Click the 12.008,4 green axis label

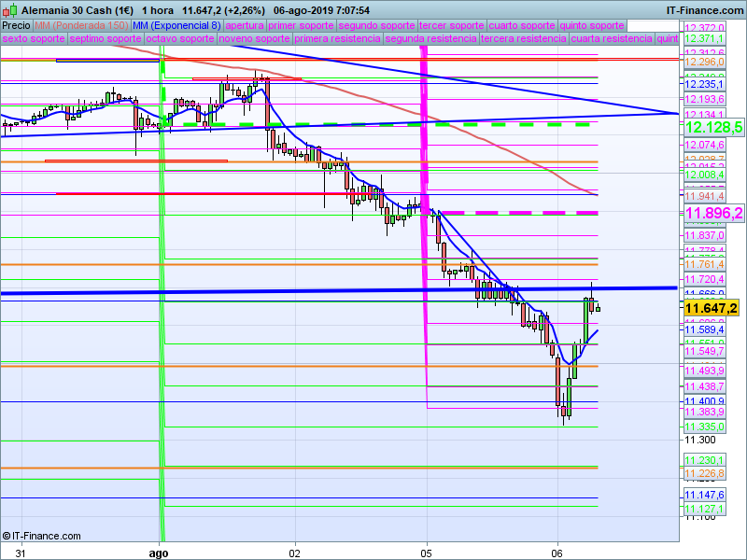[705, 175]
